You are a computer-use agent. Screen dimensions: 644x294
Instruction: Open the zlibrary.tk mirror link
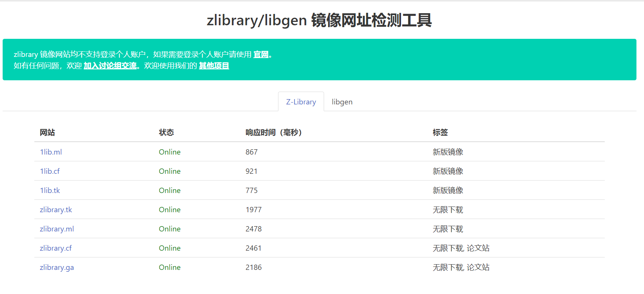56,210
